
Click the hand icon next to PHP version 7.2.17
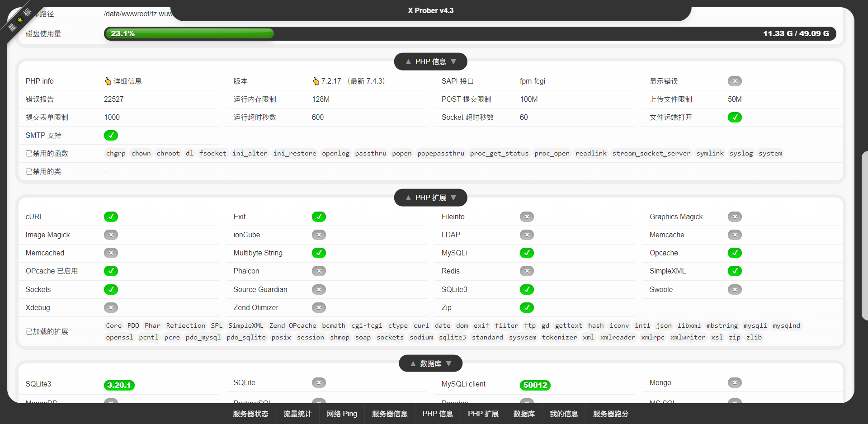pos(316,81)
